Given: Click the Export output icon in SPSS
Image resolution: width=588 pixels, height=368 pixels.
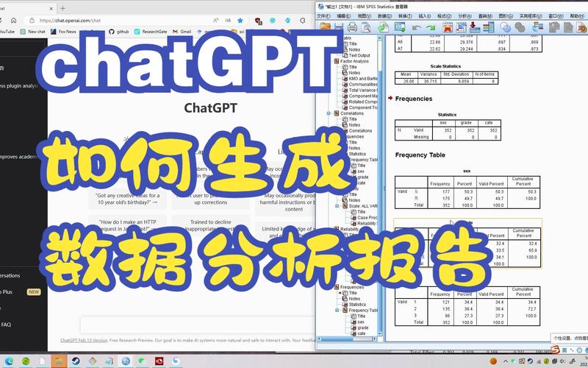Looking at the screenshot, I should [383, 27].
